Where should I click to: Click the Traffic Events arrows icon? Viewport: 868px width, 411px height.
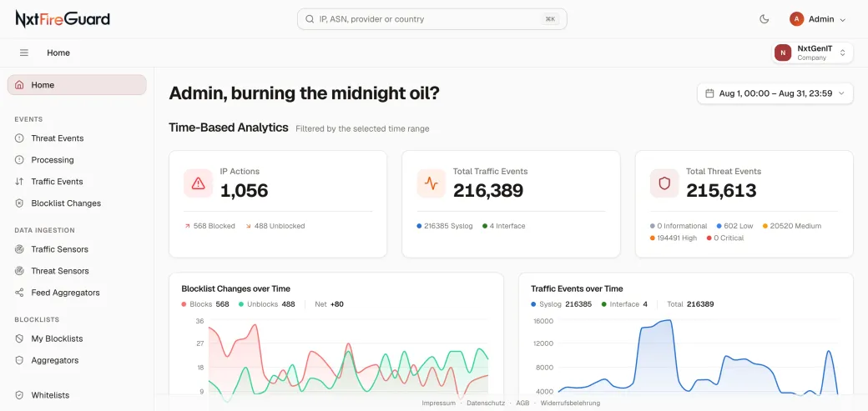19,182
